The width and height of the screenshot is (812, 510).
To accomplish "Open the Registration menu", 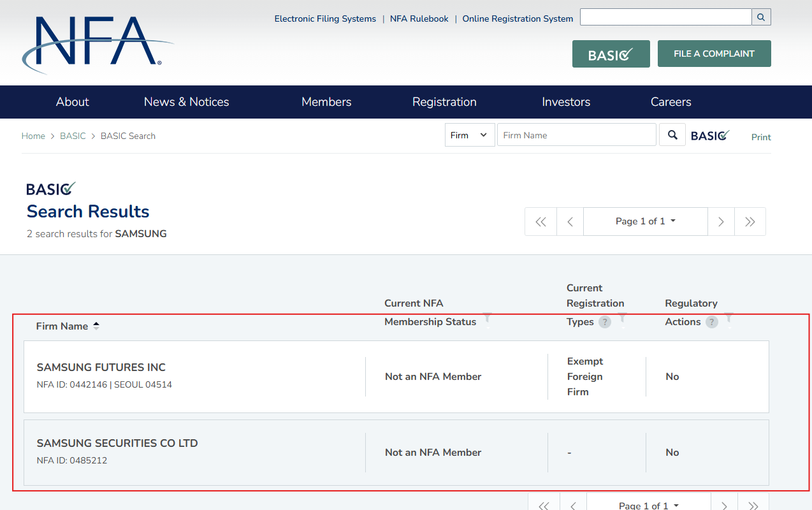I will point(444,102).
